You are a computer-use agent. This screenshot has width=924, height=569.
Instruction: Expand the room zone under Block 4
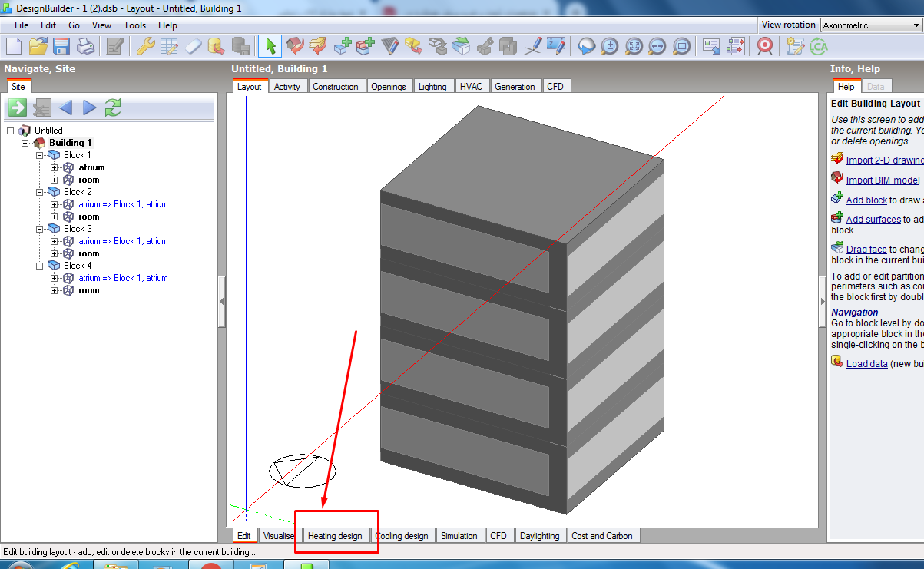[55, 290]
